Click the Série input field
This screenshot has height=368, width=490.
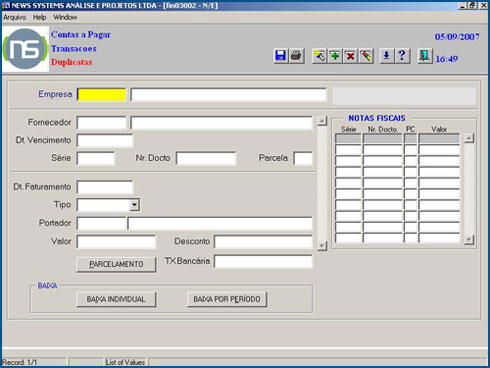click(96, 158)
